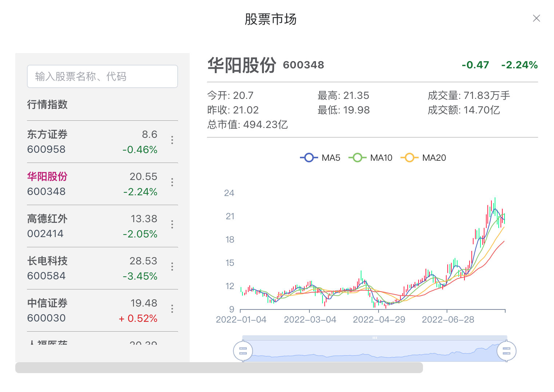This screenshot has height=392, width=554.
Task: Click right handle of chart range selector
Action: pos(506,351)
